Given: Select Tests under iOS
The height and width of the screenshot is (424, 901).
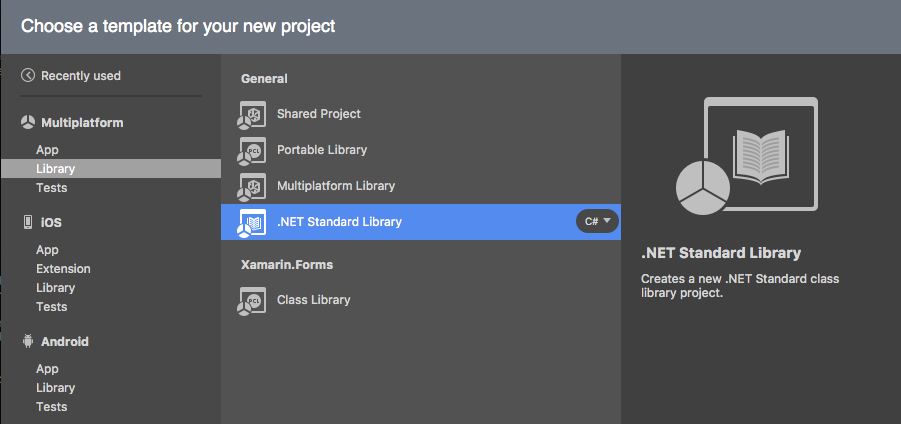Looking at the screenshot, I should click(x=52, y=307).
